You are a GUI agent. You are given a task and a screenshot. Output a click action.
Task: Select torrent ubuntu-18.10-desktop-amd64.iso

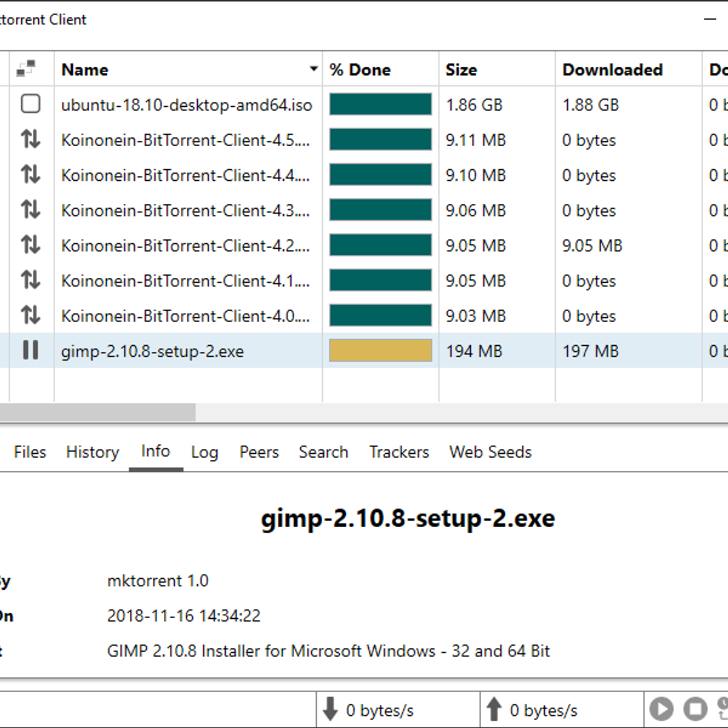[187, 105]
